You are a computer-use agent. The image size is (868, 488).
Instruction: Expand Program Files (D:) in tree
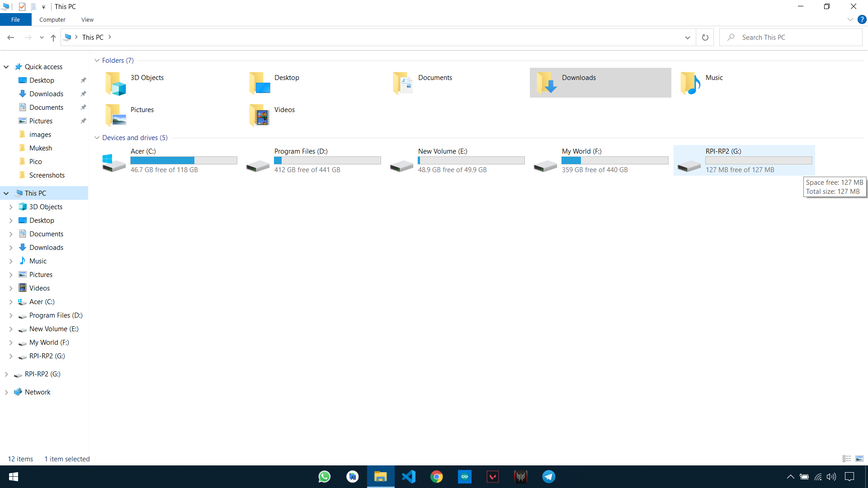pos(11,315)
